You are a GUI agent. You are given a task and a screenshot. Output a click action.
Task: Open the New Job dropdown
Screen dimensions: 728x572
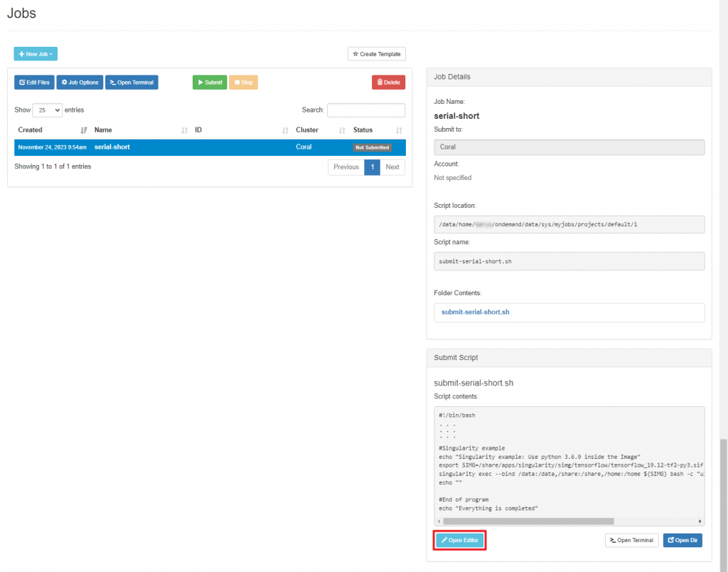tap(36, 53)
